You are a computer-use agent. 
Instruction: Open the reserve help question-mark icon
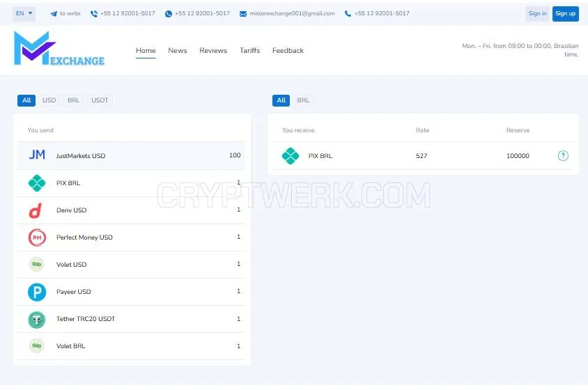tap(563, 155)
